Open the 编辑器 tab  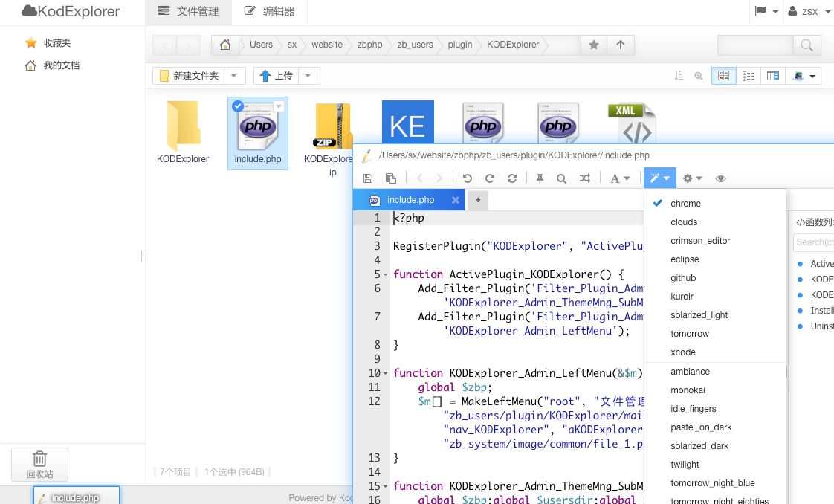click(x=269, y=11)
